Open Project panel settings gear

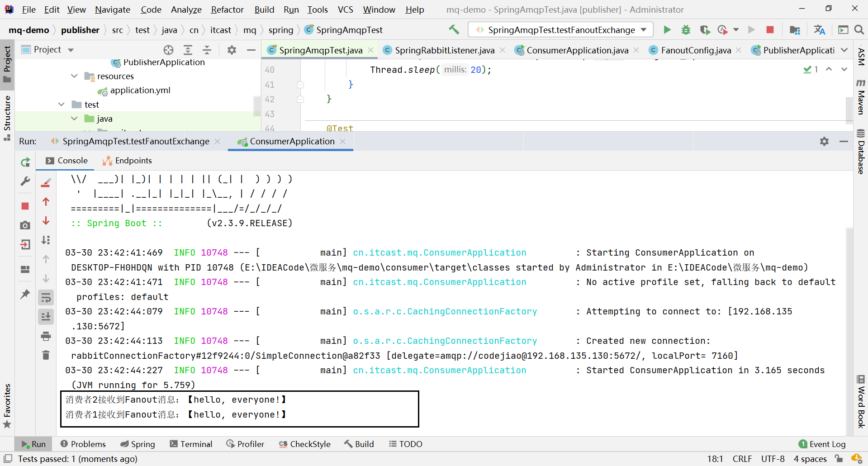click(232, 50)
